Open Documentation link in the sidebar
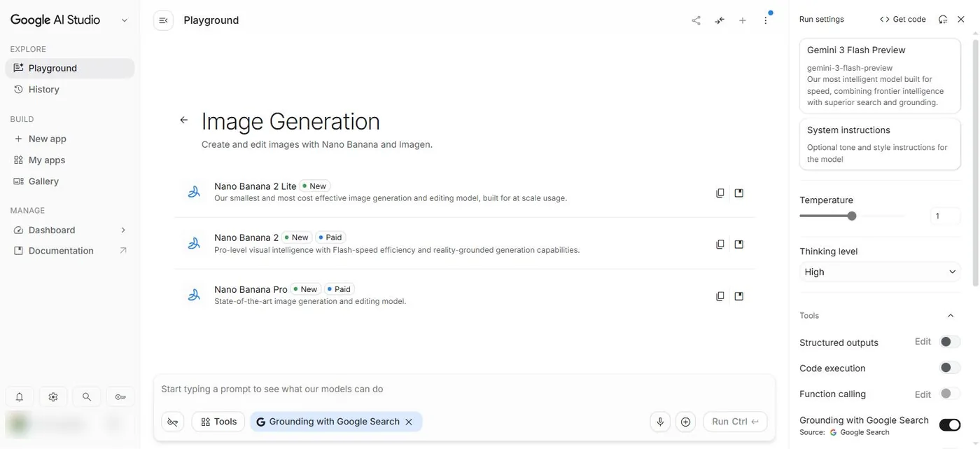The image size is (980, 449). click(x=69, y=251)
